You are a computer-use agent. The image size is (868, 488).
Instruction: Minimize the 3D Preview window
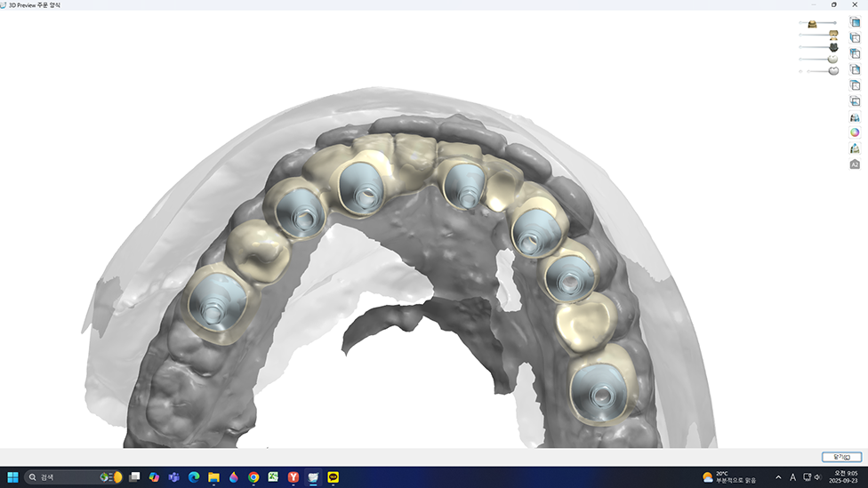click(814, 4)
